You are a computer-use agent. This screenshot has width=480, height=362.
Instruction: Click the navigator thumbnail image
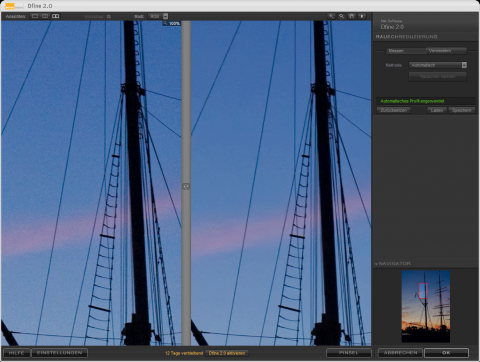[x=426, y=306]
